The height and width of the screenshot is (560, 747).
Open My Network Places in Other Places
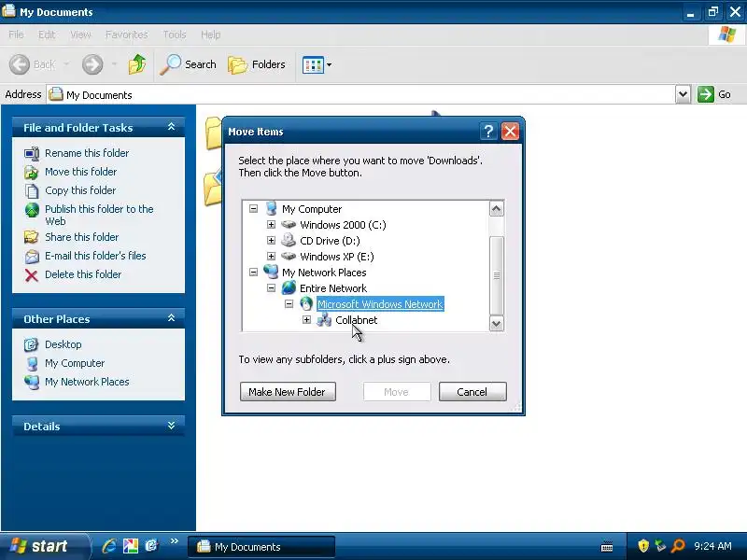(87, 382)
